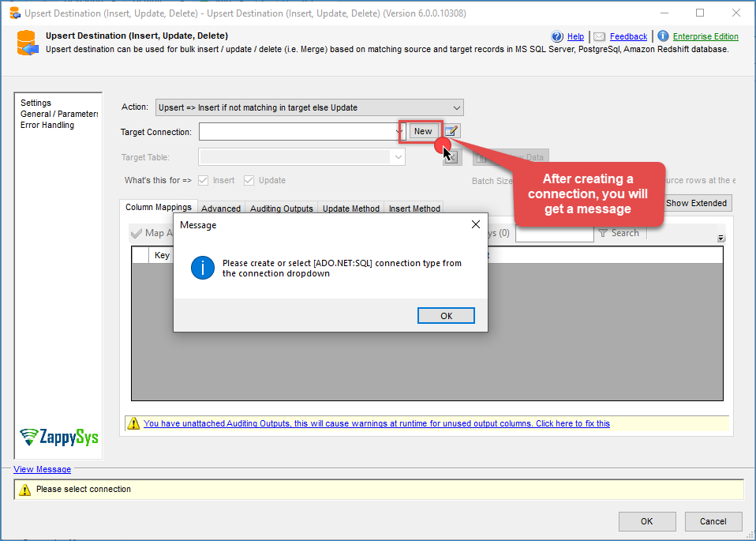Click the Help question mark icon
The image size is (756, 541).
[x=558, y=36]
